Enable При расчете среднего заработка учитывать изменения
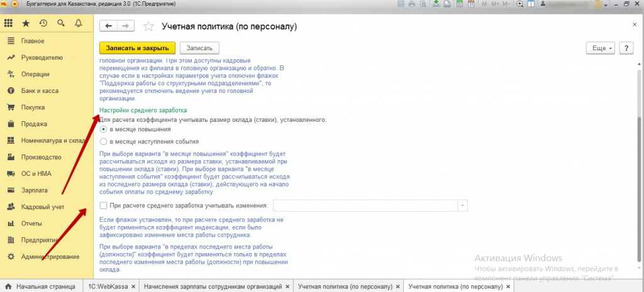This screenshot has width=644, height=292. [x=104, y=205]
